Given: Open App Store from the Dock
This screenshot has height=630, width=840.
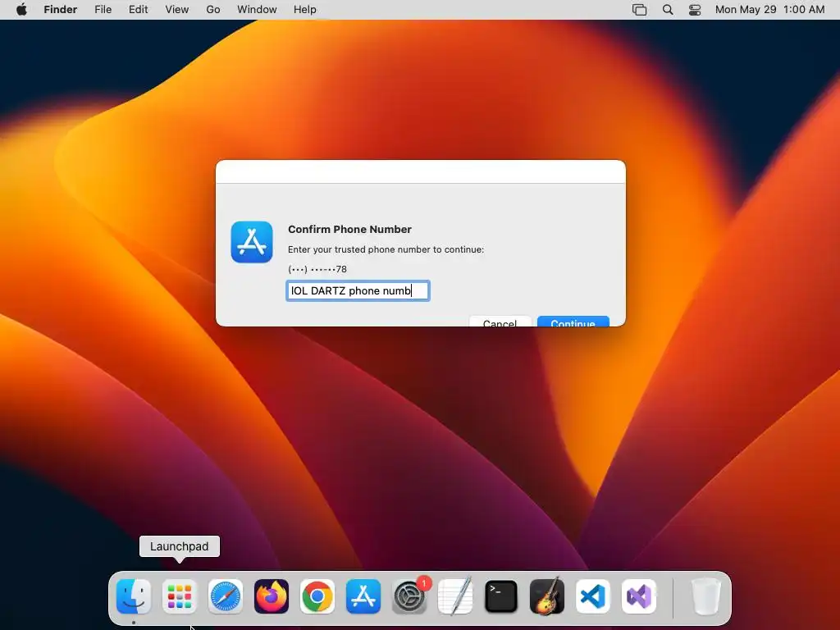Looking at the screenshot, I should [363, 596].
